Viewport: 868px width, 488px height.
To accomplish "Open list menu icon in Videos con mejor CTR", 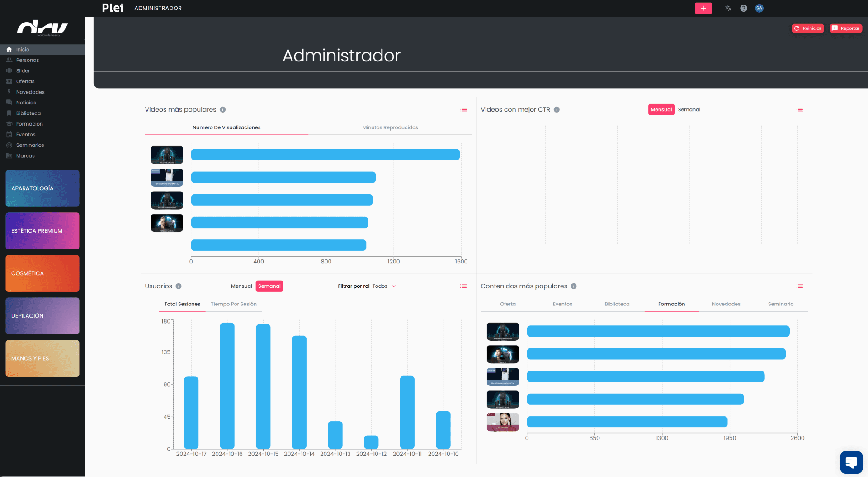I will [x=800, y=109].
